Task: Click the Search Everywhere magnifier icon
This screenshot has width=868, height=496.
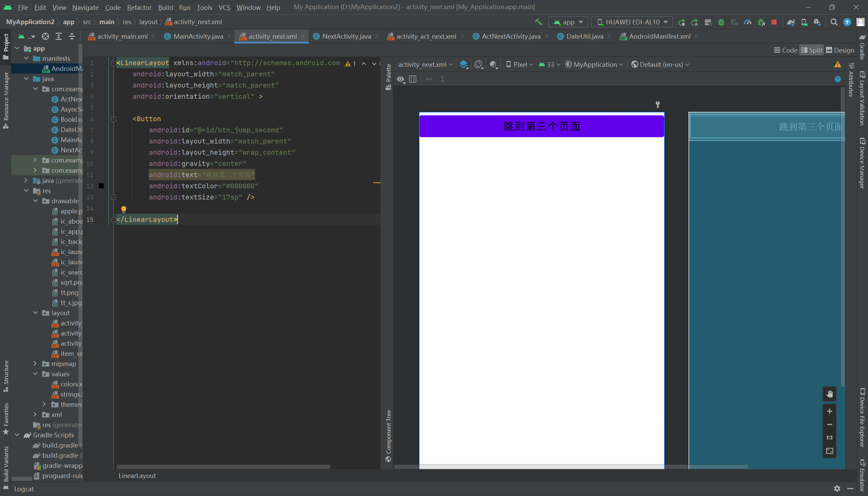Action: [834, 22]
